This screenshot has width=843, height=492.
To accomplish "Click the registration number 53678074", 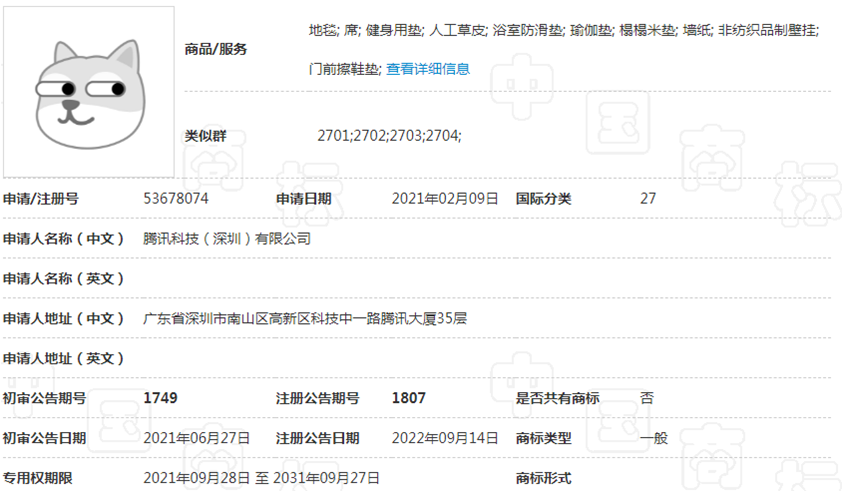I will click(176, 198).
